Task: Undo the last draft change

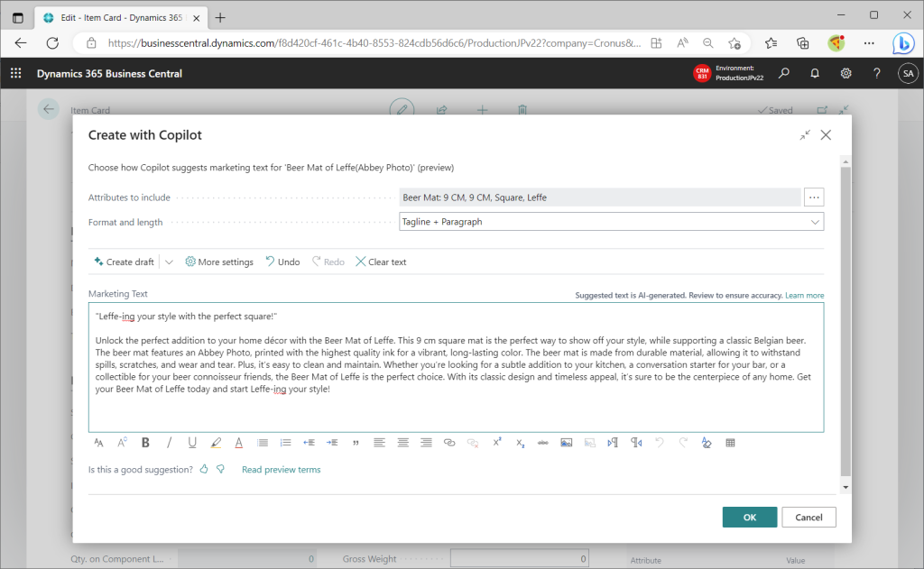Action: 282,262
